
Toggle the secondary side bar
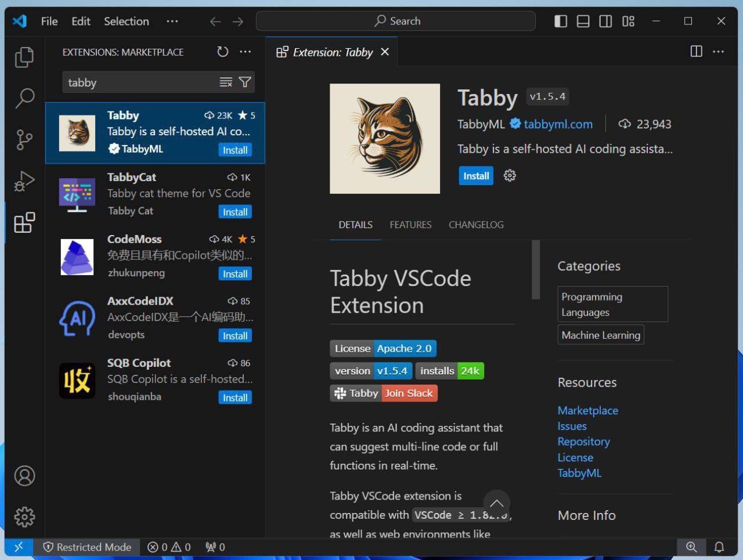pyautogui.click(x=605, y=21)
